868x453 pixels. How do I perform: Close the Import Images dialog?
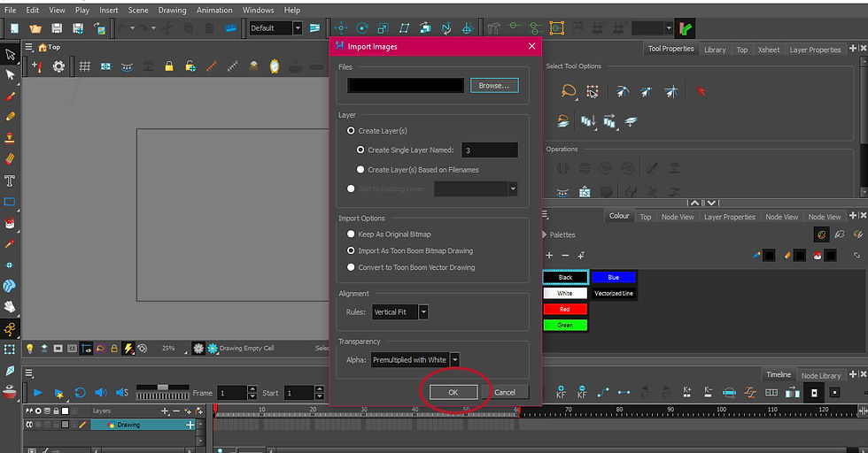click(532, 47)
